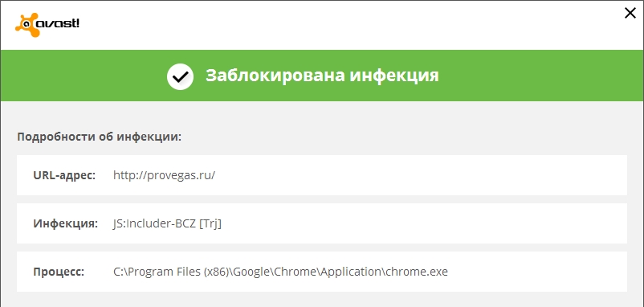Click the Google folder in process path
The width and height of the screenshot is (644, 307).
[x=251, y=272]
